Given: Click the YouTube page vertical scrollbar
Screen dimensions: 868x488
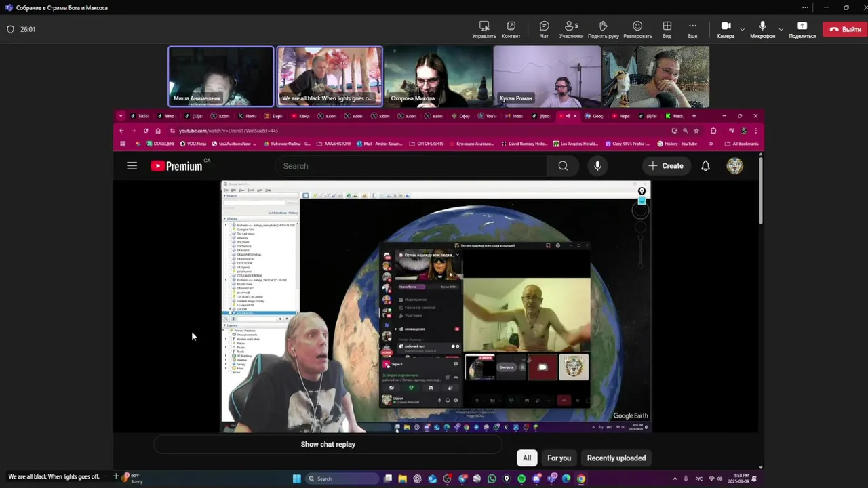Looking at the screenshot, I should (x=761, y=190).
